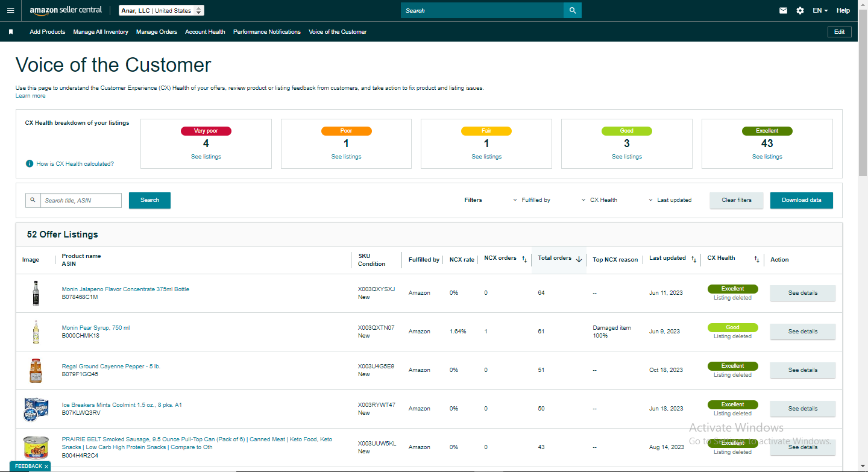Click ASIN text B078468C1M
868x472 pixels.
(80, 297)
